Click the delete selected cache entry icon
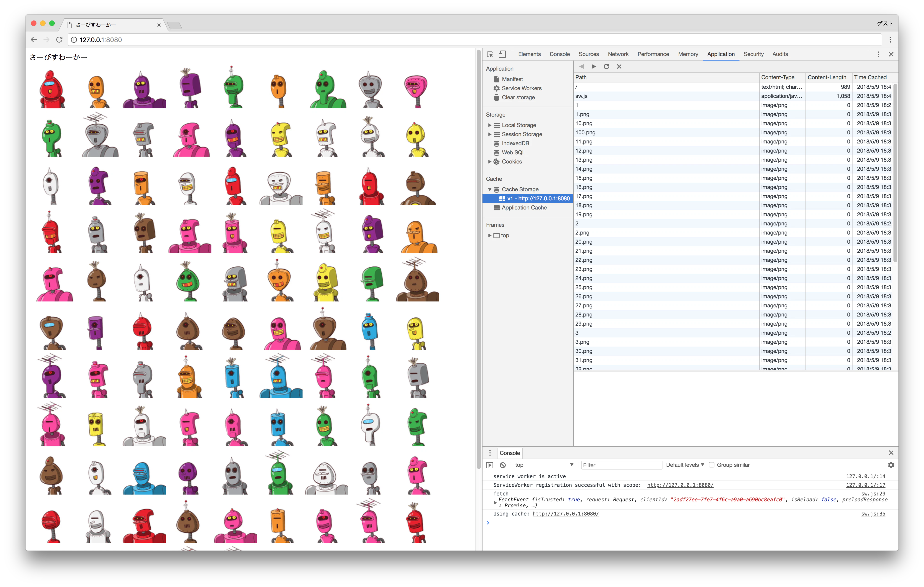The image size is (924, 587). (619, 66)
